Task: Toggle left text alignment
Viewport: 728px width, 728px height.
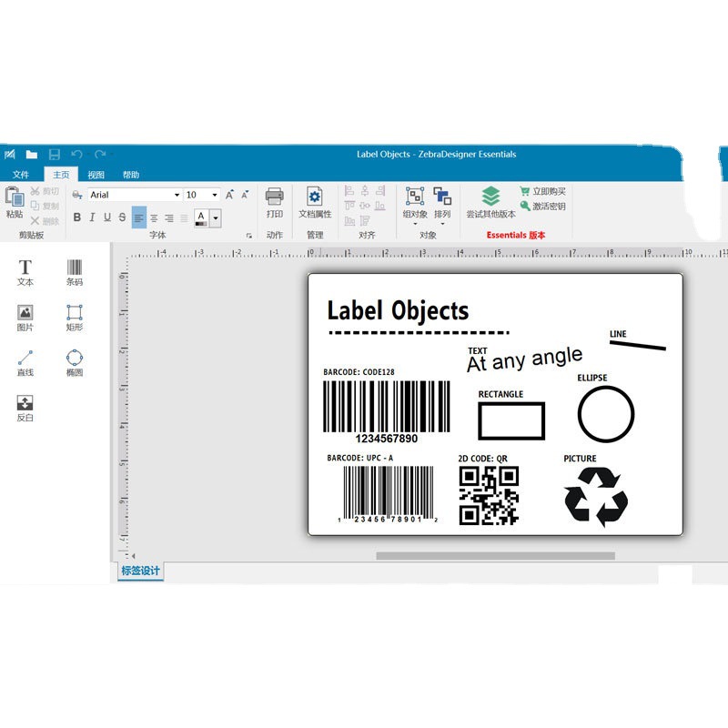Action: (139, 217)
